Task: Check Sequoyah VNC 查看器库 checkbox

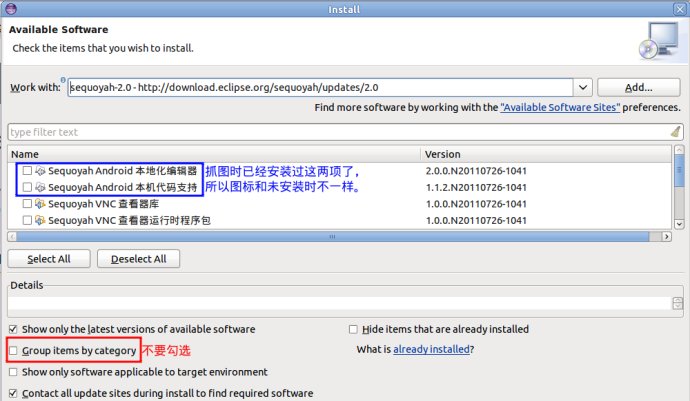Action: coord(27,204)
